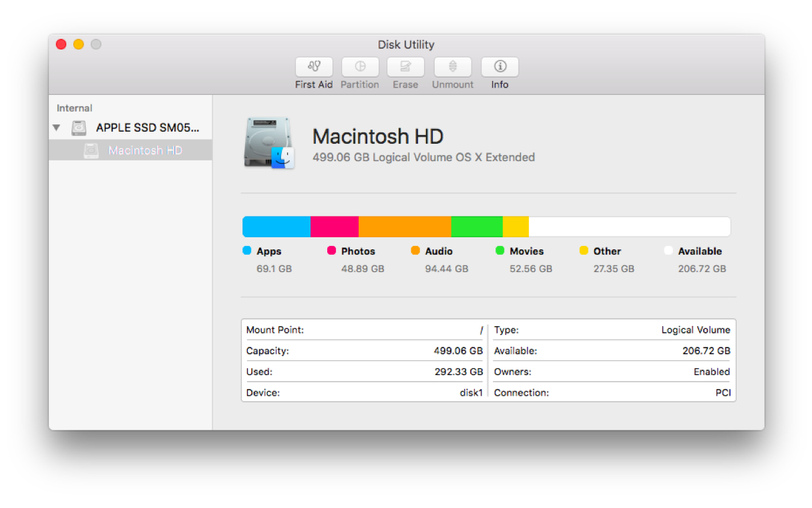Click the white Available segment of the storage bar
812x508 pixels.
(630, 227)
